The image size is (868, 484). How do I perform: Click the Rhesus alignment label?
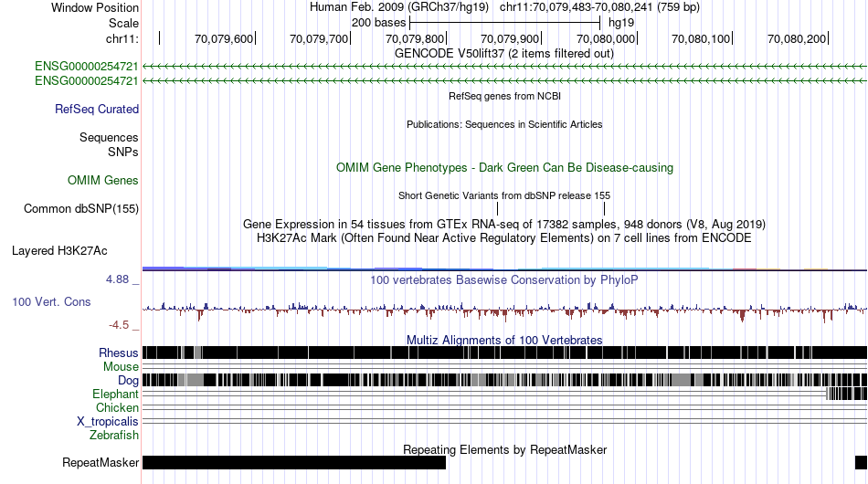pyautogui.click(x=119, y=352)
